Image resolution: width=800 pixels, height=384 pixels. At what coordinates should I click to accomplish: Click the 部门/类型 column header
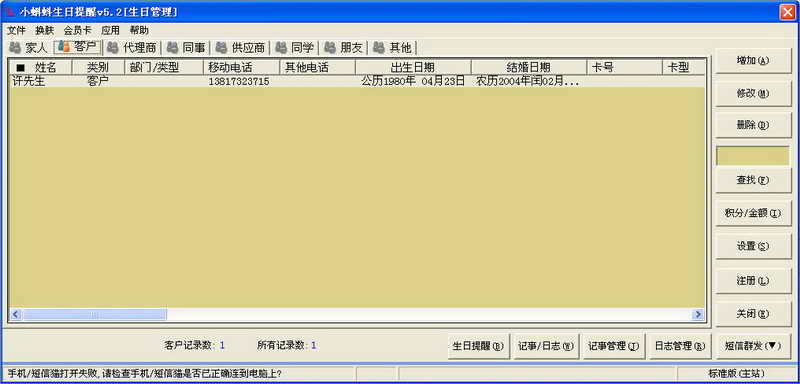tap(164, 67)
